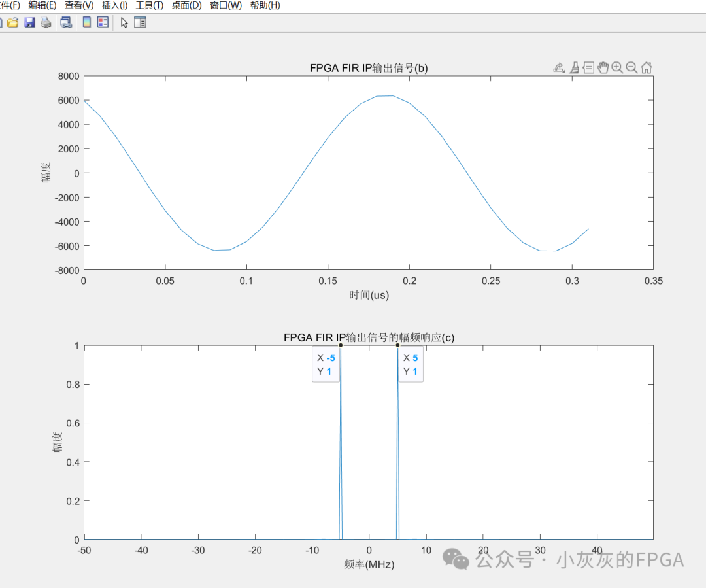Click the Open File folder icon
Viewport: 706px width, 588px height.
12,22
